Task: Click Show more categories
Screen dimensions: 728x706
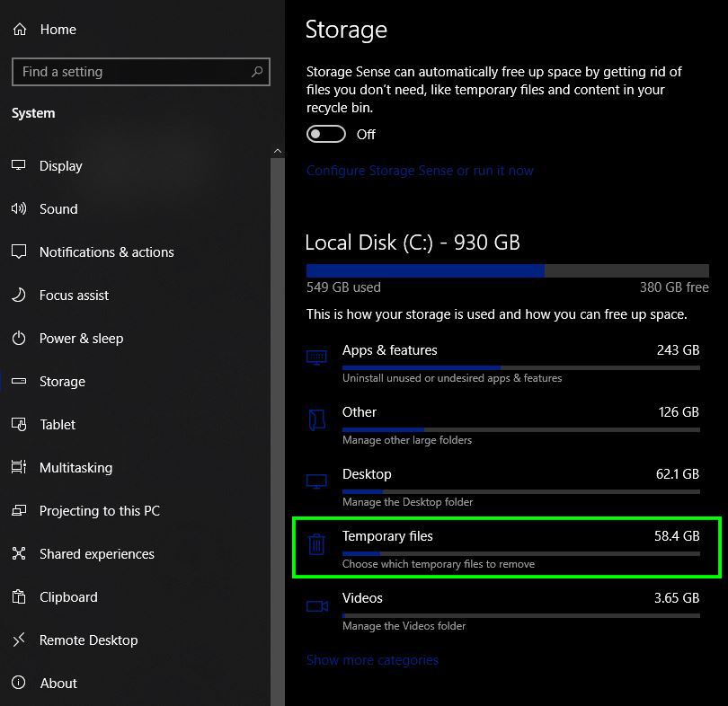Action: (372, 659)
